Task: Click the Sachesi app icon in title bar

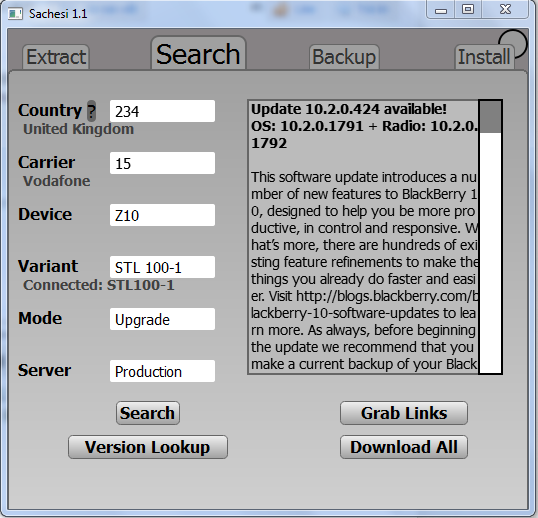Action: pyautogui.click(x=15, y=14)
